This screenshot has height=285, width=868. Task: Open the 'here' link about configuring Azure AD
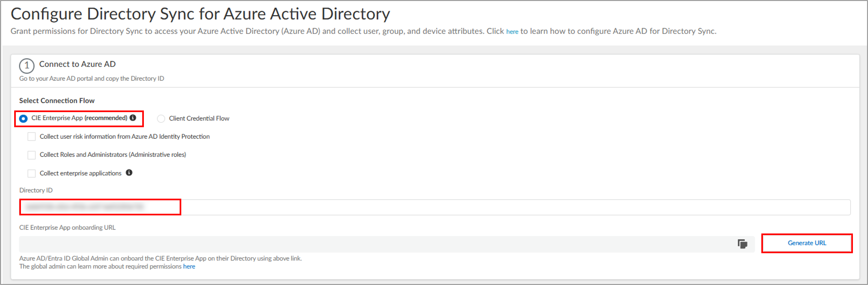(512, 32)
